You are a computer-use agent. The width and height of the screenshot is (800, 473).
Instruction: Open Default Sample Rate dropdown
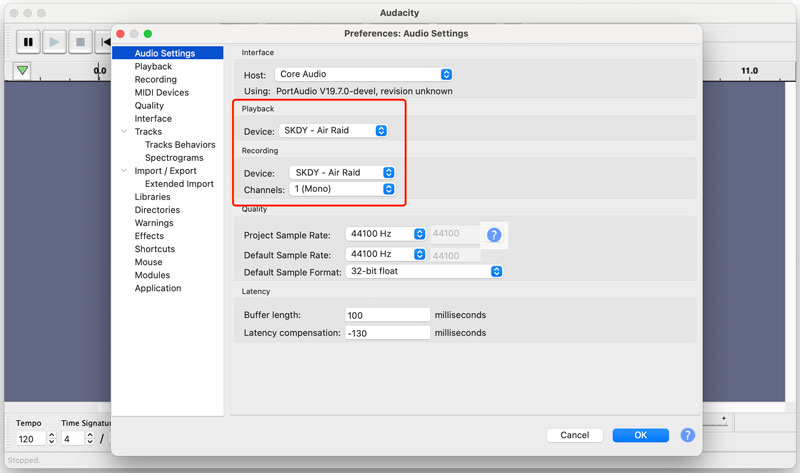[385, 254]
